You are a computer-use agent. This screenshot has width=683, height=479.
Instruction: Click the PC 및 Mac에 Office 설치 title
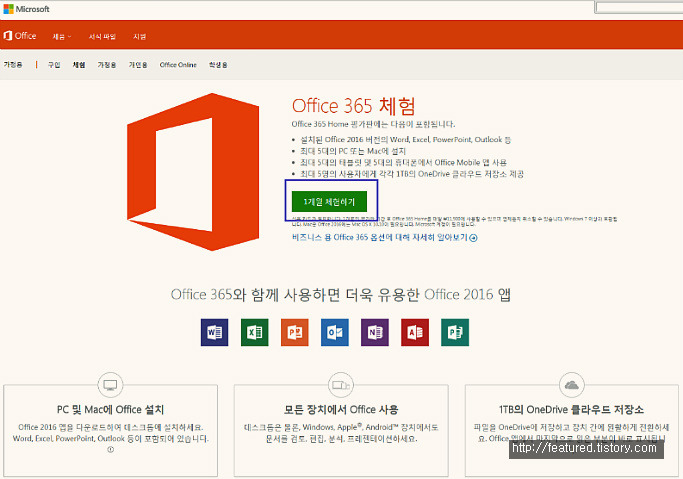pyautogui.click(x=110, y=409)
